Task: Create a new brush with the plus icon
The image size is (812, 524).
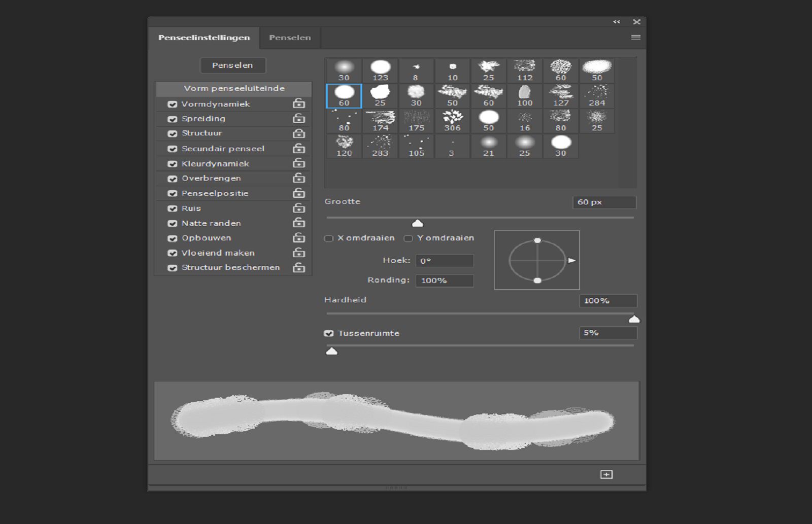Action: (x=606, y=474)
